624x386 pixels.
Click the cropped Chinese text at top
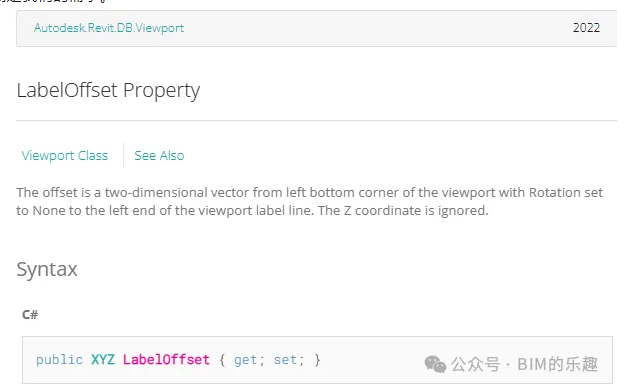54,1
